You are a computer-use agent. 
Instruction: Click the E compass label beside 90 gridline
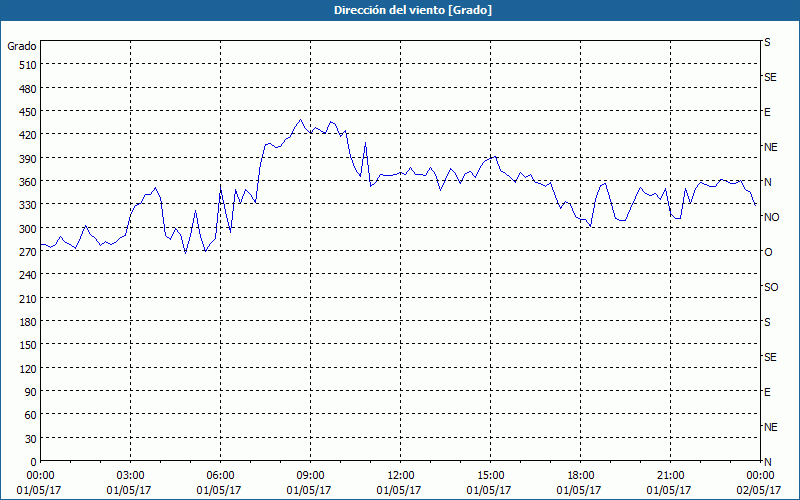coord(767,392)
